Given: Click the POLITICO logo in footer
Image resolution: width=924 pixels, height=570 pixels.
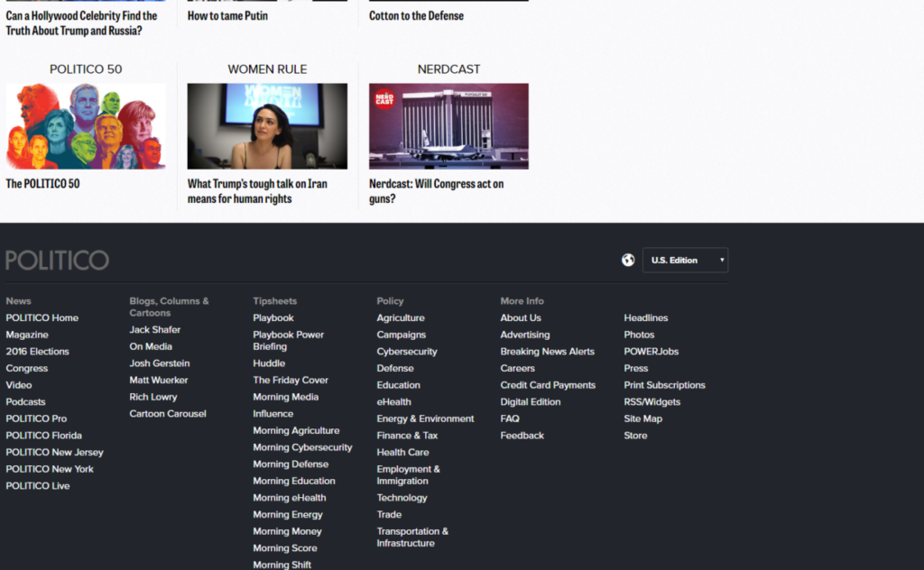Looking at the screenshot, I should pos(57,261).
